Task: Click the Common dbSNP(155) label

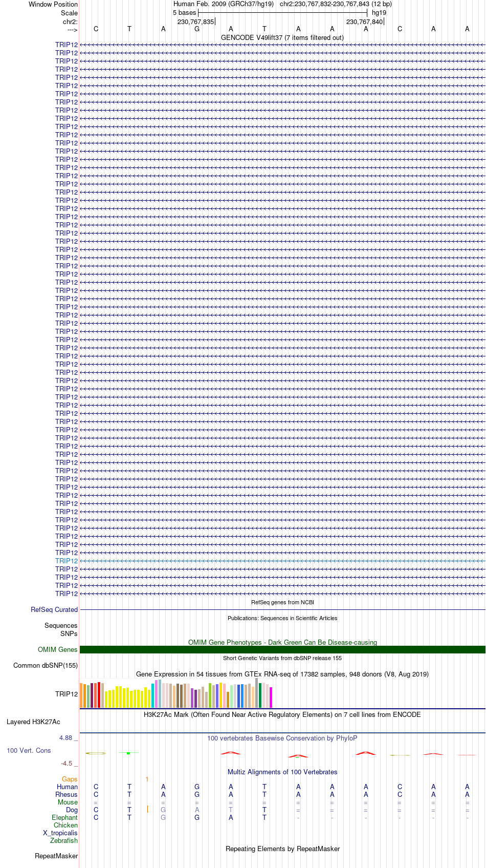Action: point(46,665)
